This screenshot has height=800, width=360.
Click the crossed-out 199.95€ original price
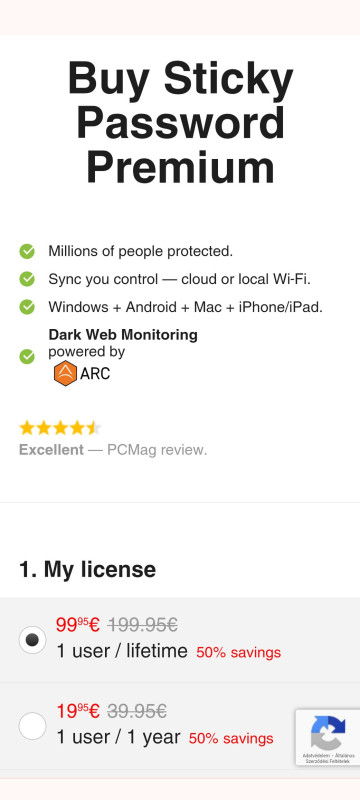[142, 624]
